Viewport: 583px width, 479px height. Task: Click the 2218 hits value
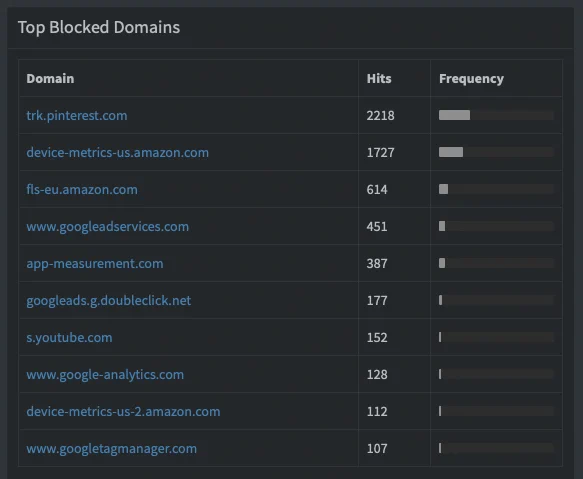(380, 116)
